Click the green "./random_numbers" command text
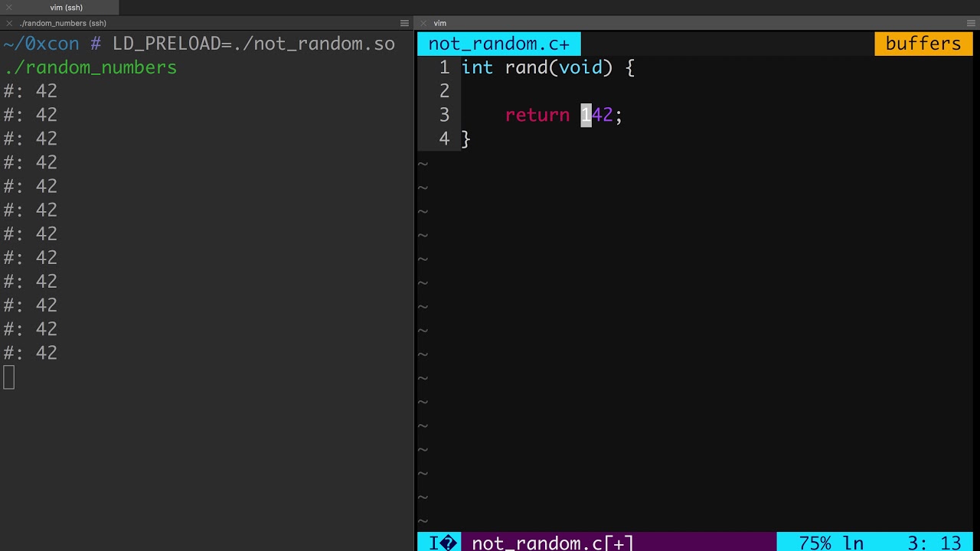This screenshot has width=980, height=551. [x=90, y=67]
